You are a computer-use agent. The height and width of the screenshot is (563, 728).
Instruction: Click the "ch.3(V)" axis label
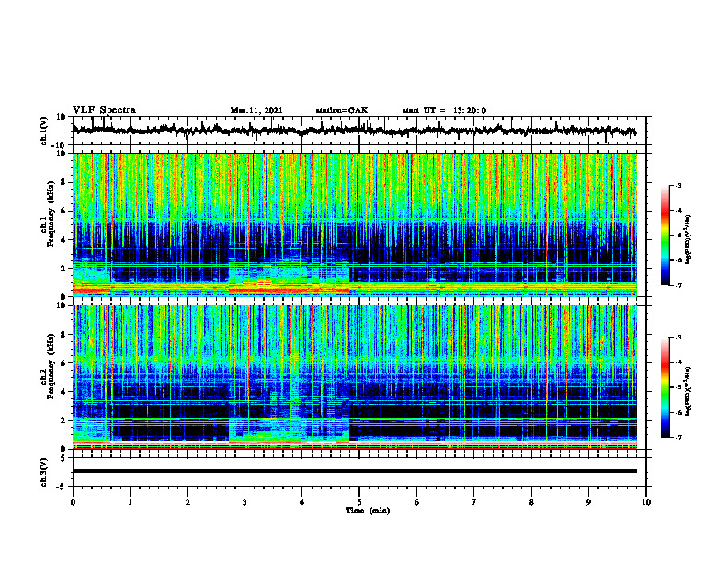[x=44, y=472]
